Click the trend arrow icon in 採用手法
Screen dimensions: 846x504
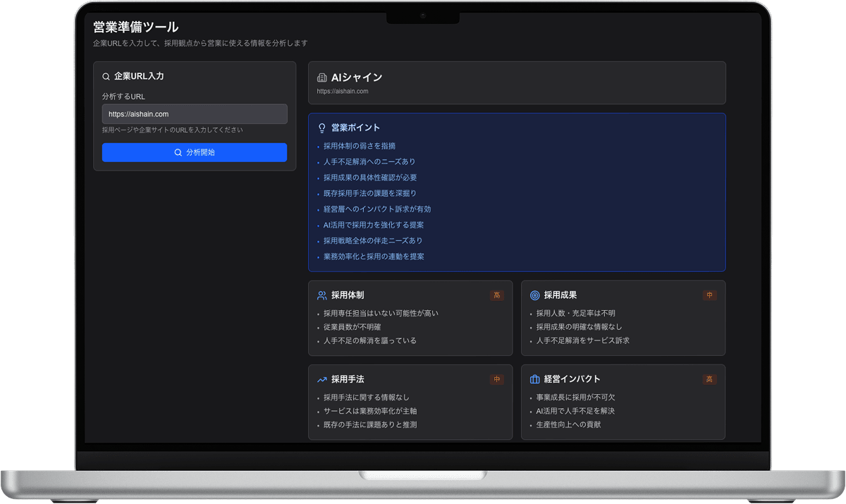tap(322, 379)
